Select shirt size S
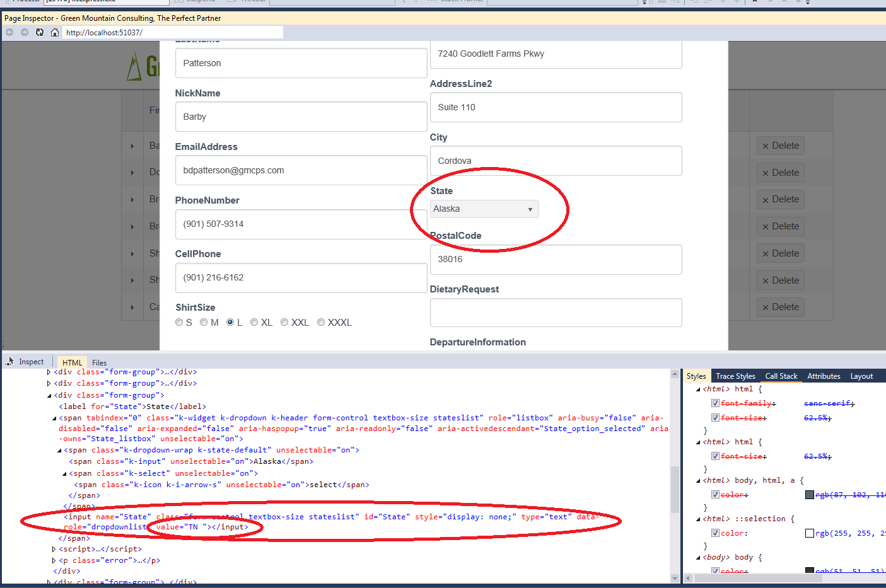 pos(179,322)
